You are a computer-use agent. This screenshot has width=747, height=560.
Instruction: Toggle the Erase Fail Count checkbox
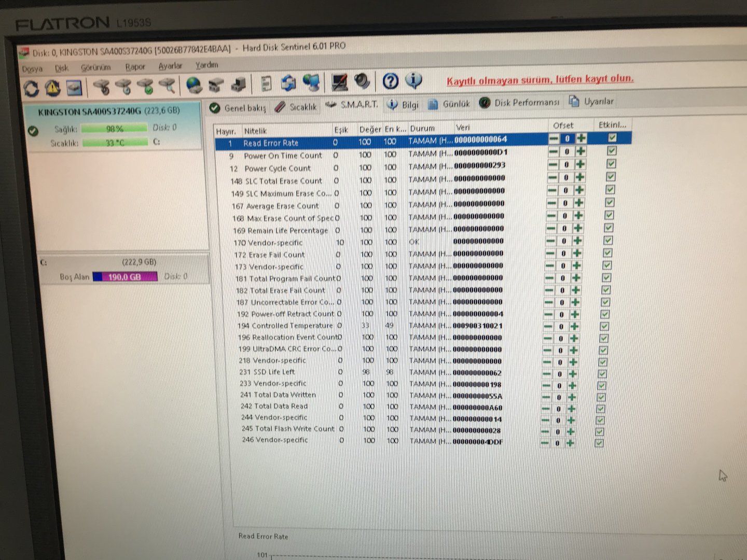coord(607,253)
